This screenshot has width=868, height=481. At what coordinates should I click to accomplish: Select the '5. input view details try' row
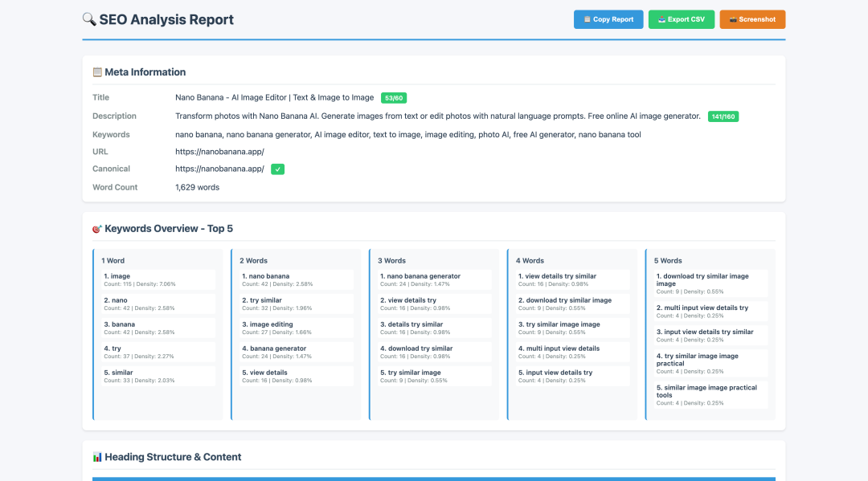pyautogui.click(x=572, y=376)
